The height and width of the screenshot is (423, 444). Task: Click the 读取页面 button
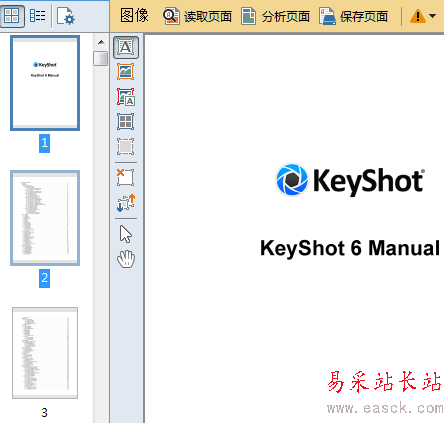[x=197, y=16]
